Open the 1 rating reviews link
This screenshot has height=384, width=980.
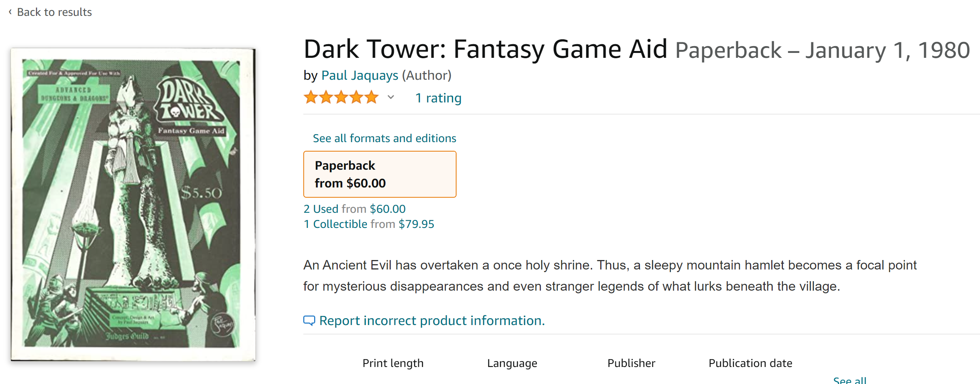438,98
